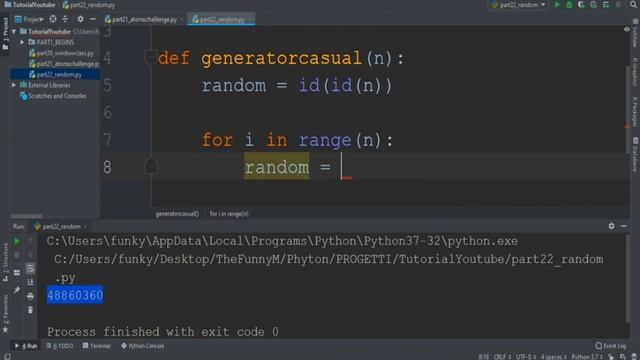640x360 pixels.
Task: Click the inspections eye icon above editor scrollbar
Action: pyautogui.click(x=627, y=29)
